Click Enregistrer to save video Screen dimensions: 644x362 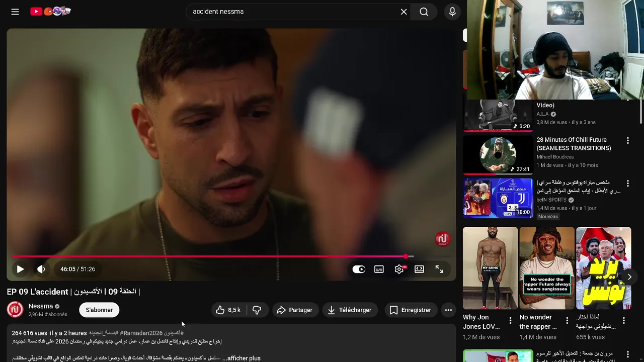(x=411, y=310)
